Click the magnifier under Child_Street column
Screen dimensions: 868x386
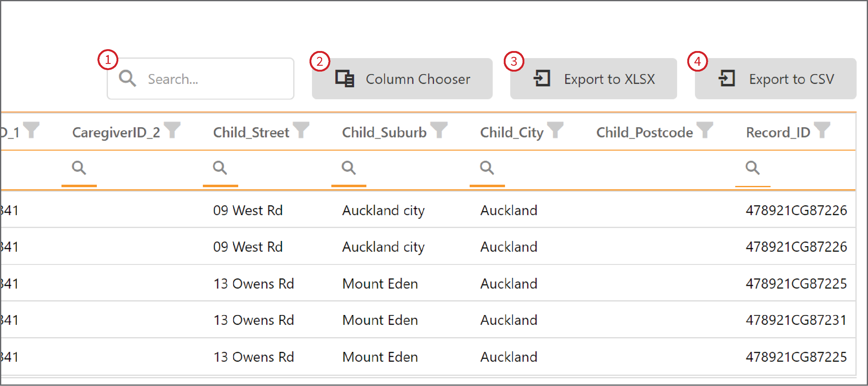click(220, 167)
